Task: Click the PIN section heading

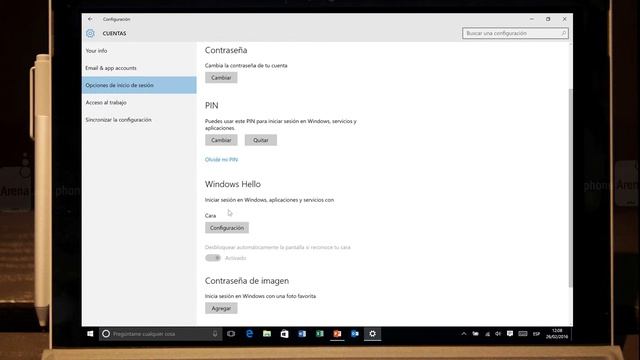Action: point(211,105)
